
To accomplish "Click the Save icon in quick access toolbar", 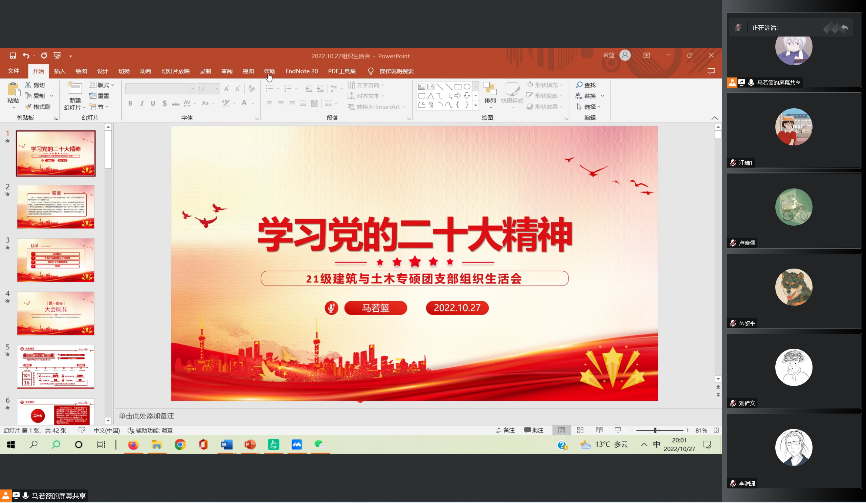I will coord(10,56).
